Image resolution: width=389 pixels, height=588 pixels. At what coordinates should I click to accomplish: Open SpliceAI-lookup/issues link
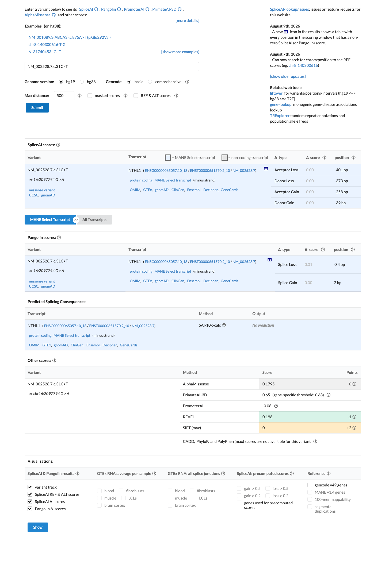(289, 9)
